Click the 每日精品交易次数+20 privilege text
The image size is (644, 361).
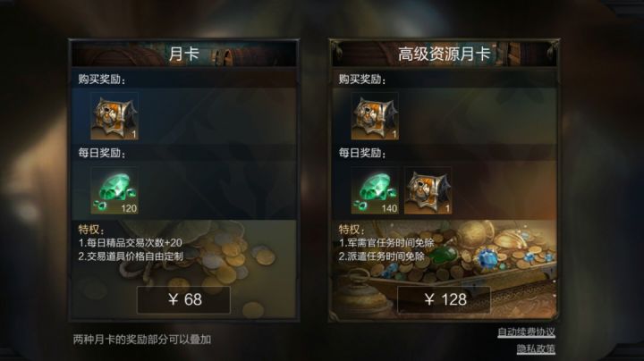tap(131, 243)
